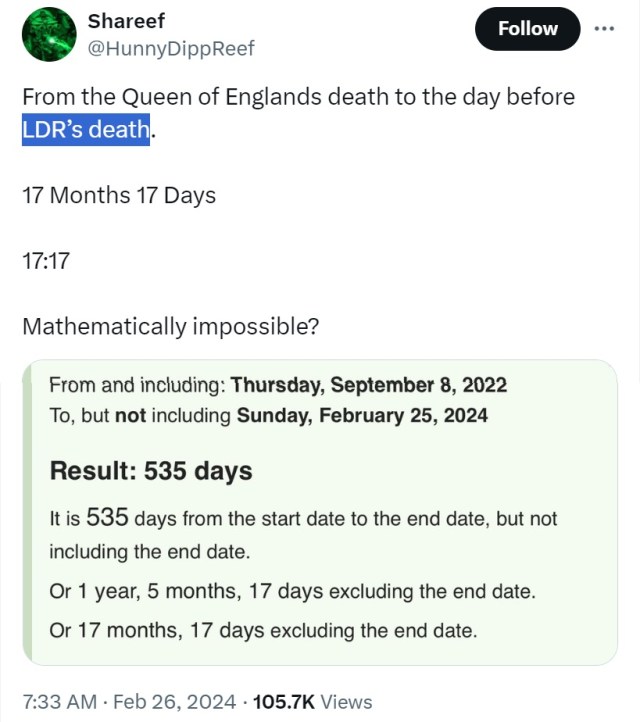Click "Sunday, February 25, 2024" end date

(x=362, y=415)
